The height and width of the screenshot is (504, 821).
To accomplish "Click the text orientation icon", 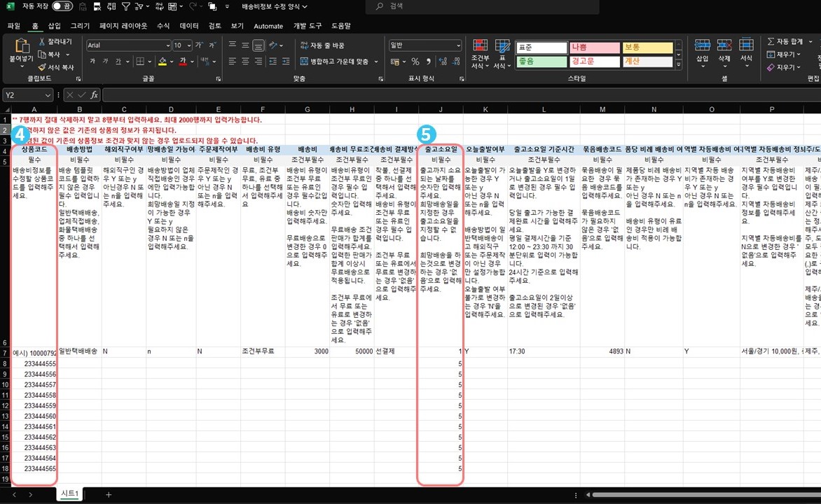I will [272, 45].
